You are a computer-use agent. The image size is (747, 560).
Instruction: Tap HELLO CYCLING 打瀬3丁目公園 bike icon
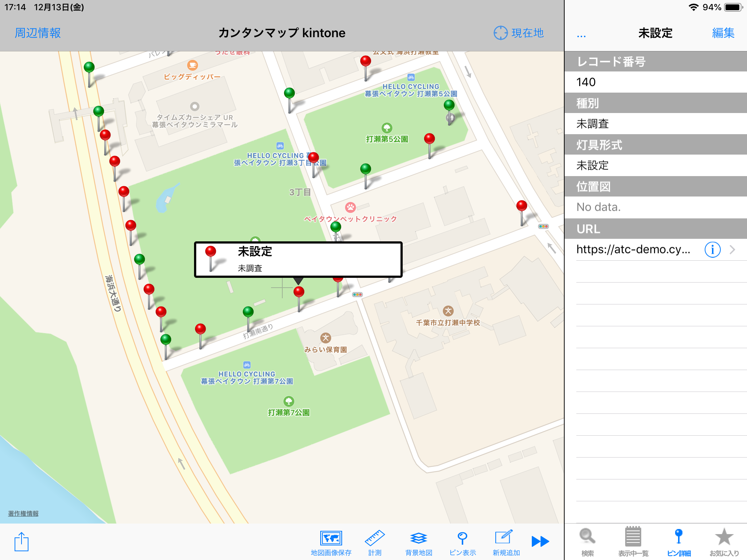pyautogui.click(x=280, y=146)
